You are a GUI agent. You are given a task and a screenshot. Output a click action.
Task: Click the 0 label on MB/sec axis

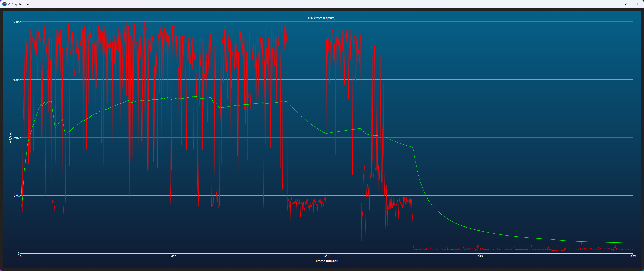point(19,254)
